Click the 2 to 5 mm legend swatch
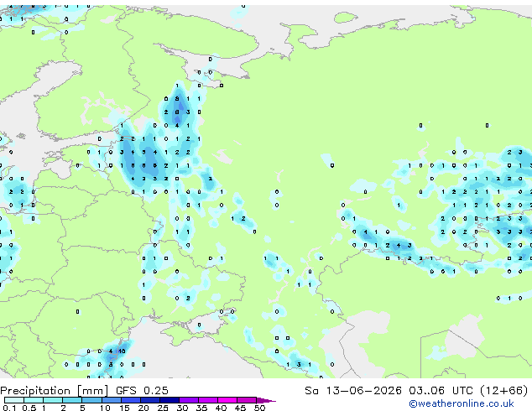This screenshot has width=532, height=411. click(x=72, y=400)
